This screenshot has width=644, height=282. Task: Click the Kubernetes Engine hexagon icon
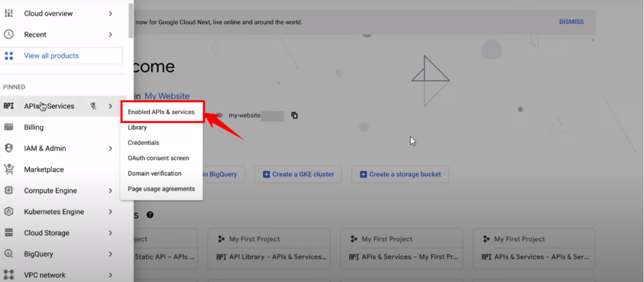pyautogui.click(x=9, y=211)
